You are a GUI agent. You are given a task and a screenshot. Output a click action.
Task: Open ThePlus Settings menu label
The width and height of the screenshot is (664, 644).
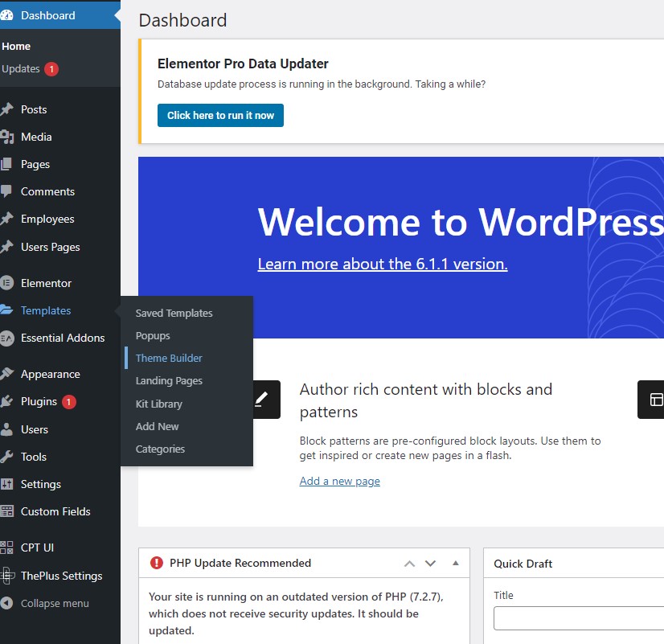61,576
